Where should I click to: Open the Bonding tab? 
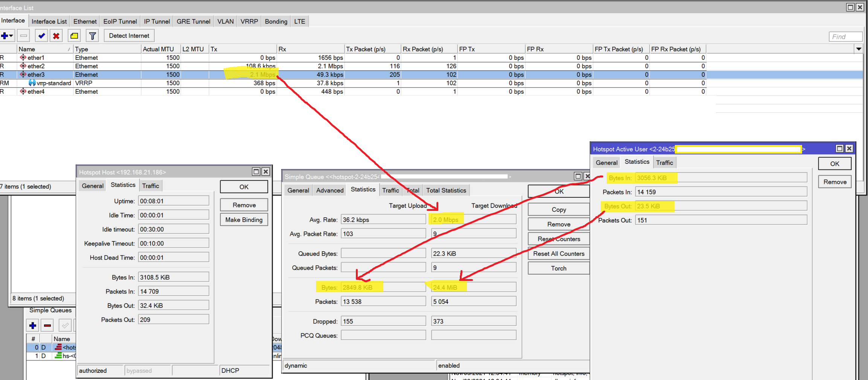(276, 21)
